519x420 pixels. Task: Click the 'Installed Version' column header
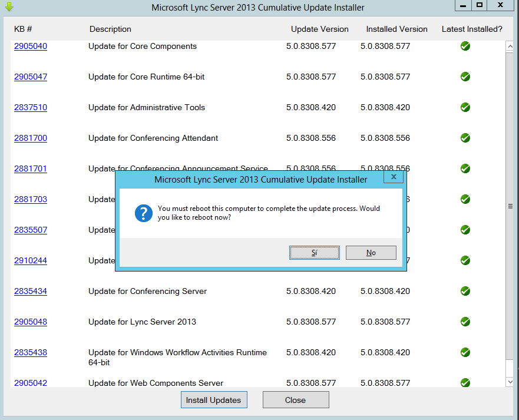coord(396,29)
